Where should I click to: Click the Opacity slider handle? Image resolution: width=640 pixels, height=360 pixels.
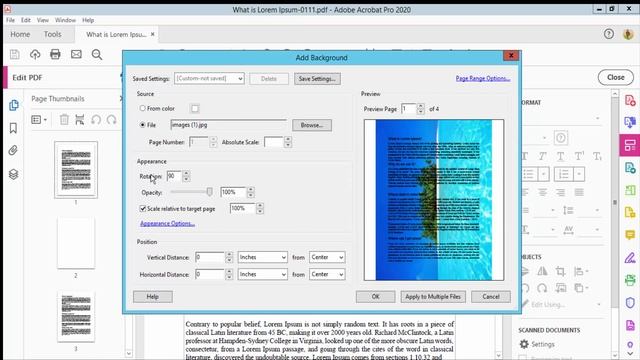click(x=209, y=191)
